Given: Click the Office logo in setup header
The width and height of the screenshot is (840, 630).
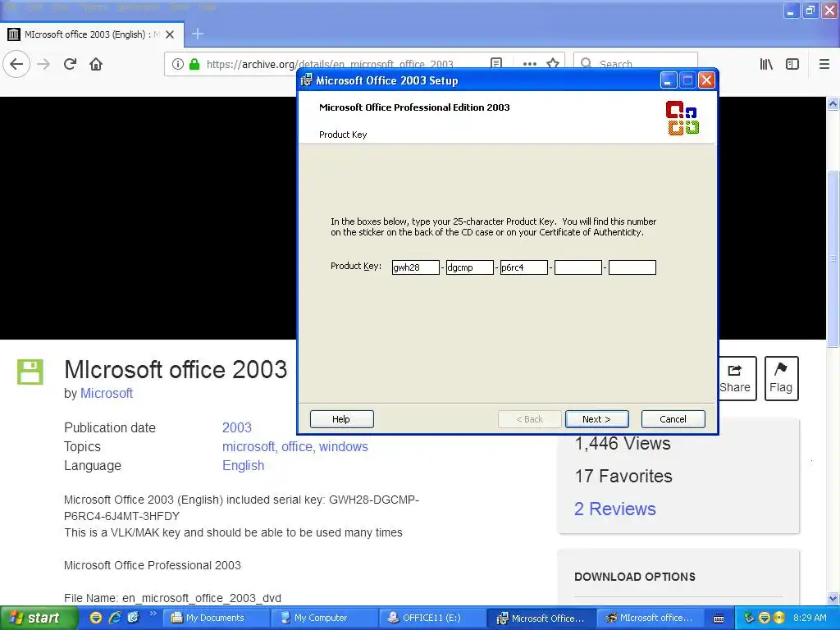Looking at the screenshot, I should [682, 118].
